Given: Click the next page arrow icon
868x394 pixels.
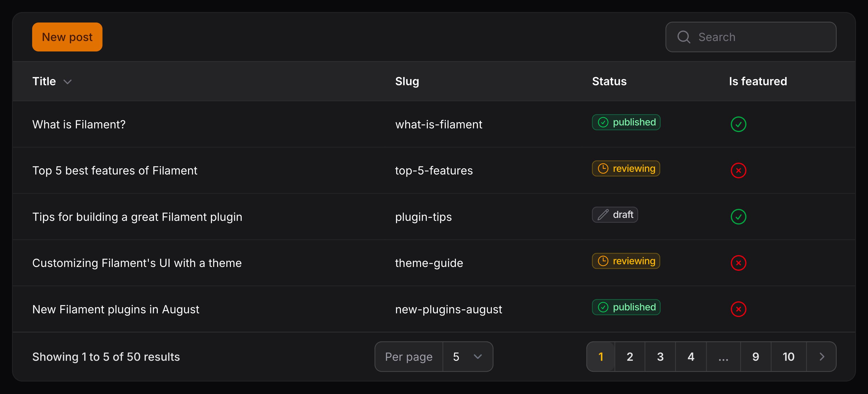Looking at the screenshot, I should (821, 356).
